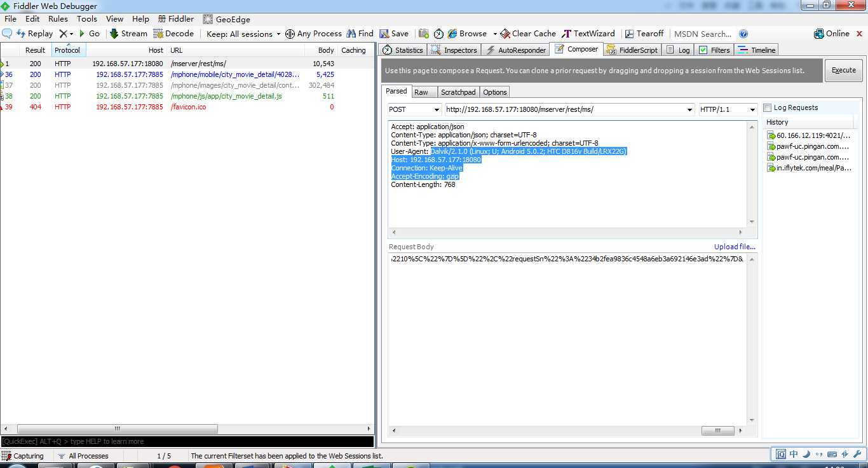868x468 pixels.
Task: Click the blue help question icon
Action: 743,34
